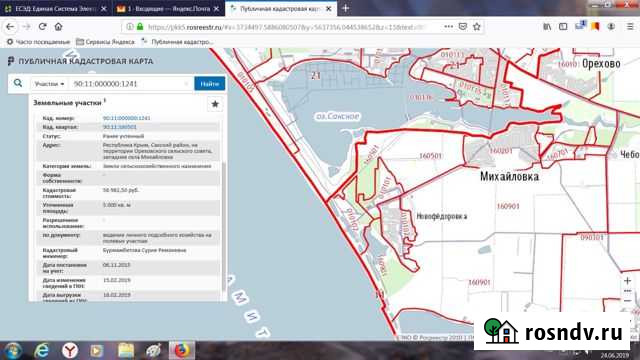
Task: Open the cadastral quarter link
Action: 120,127
